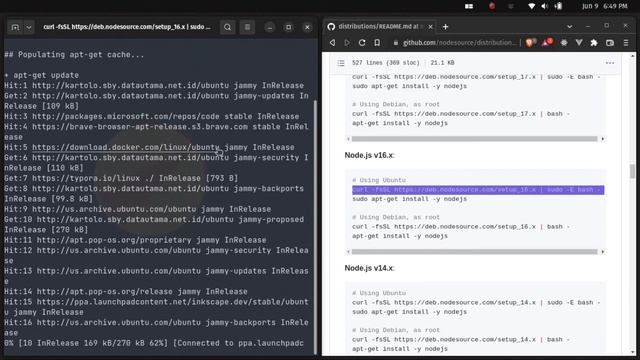Click '## Populating apt-get cache...' line

click(x=74, y=55)
